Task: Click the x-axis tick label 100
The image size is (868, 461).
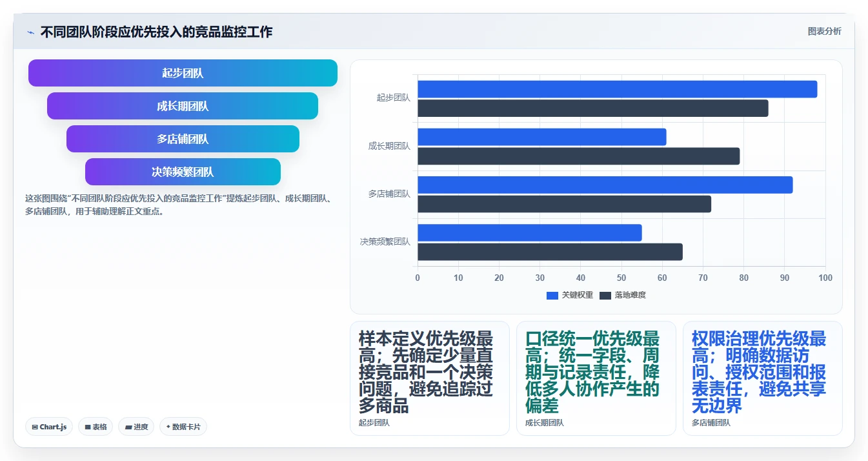Action: (825, 278)
